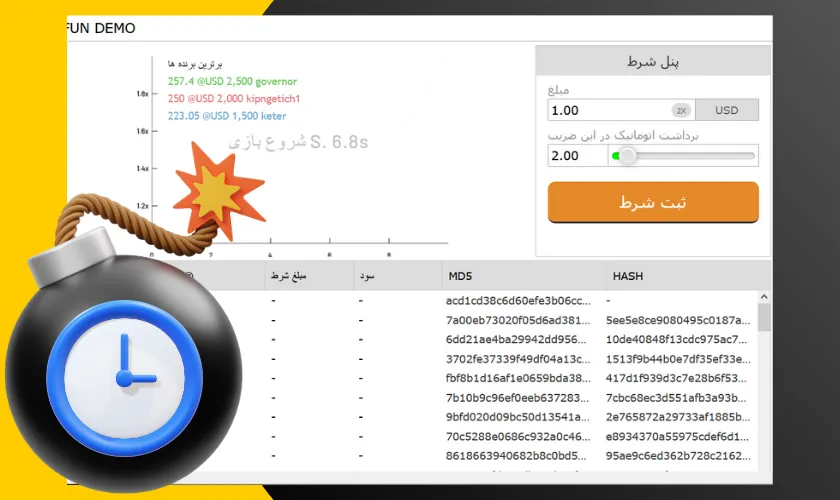
Task: Click the table scrollbar up arrow
Action: (764, 297)
